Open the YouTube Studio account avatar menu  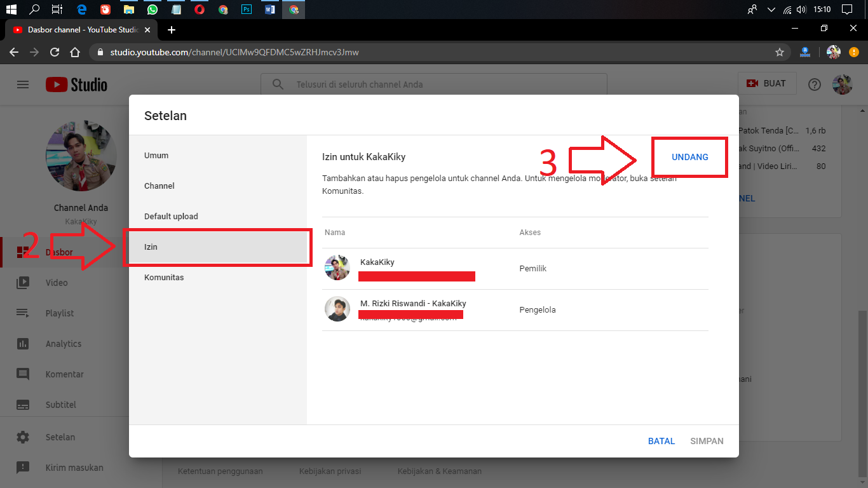click(843, 85)
